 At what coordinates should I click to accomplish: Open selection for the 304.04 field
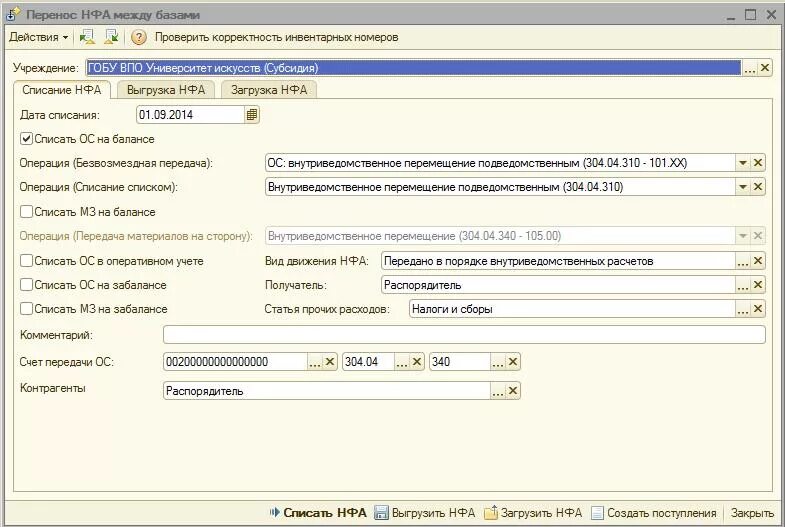point(402,362)
